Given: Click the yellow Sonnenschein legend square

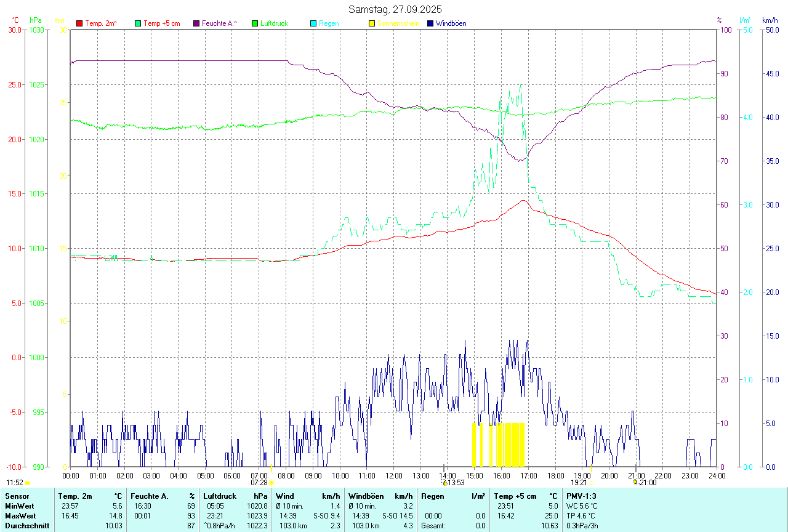Looking at the screenshot, I should click(x=372, y=23).
